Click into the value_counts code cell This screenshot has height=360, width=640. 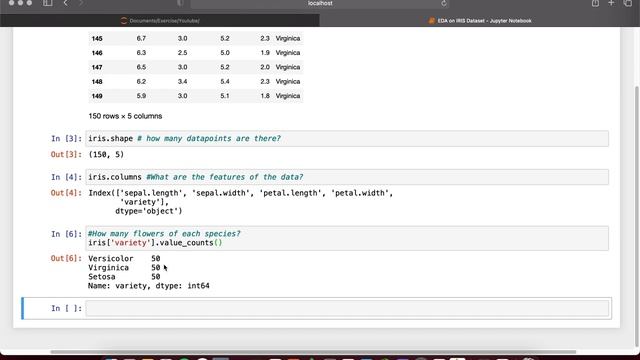347,238
